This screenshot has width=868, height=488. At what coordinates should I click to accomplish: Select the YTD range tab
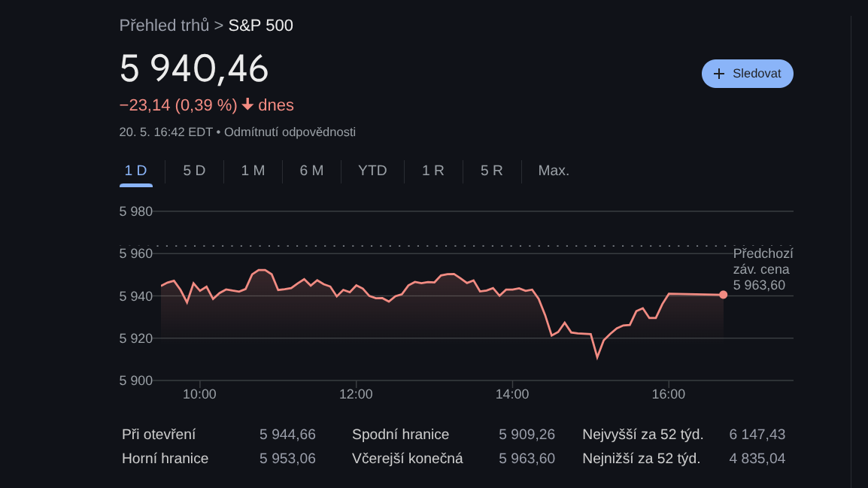372,171
